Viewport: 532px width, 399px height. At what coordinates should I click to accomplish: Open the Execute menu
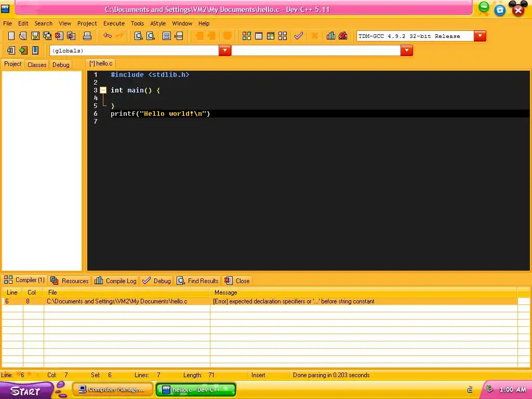[114, 23]
